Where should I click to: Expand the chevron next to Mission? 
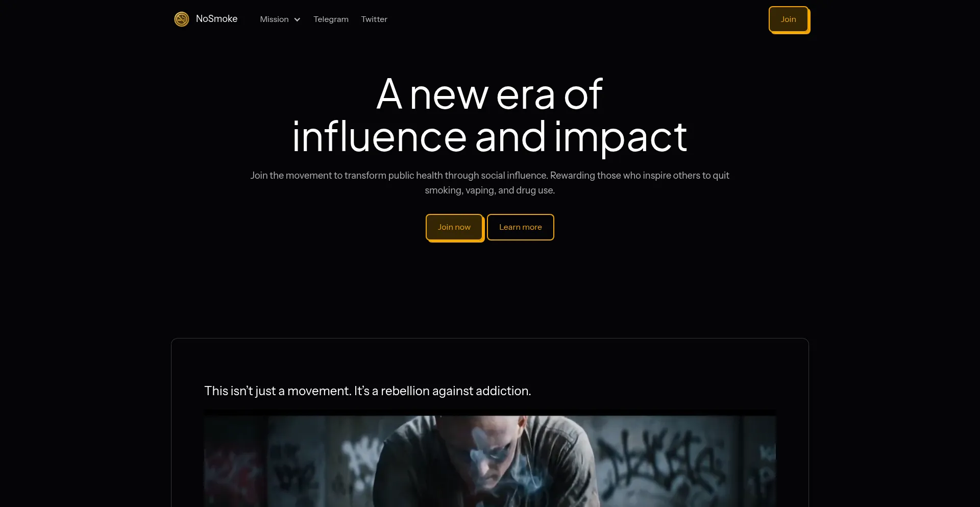(x=297, y=19)
